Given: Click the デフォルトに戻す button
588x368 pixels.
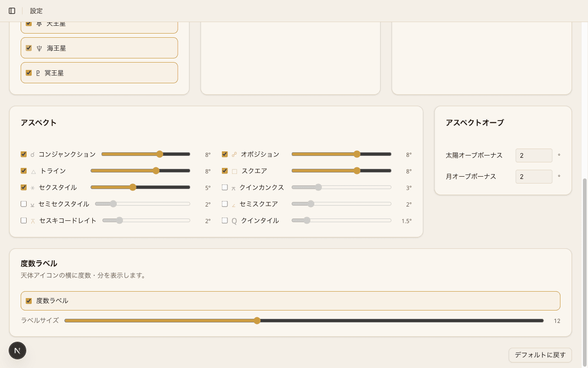Looking at the screenshot, I should pos(539,355).
